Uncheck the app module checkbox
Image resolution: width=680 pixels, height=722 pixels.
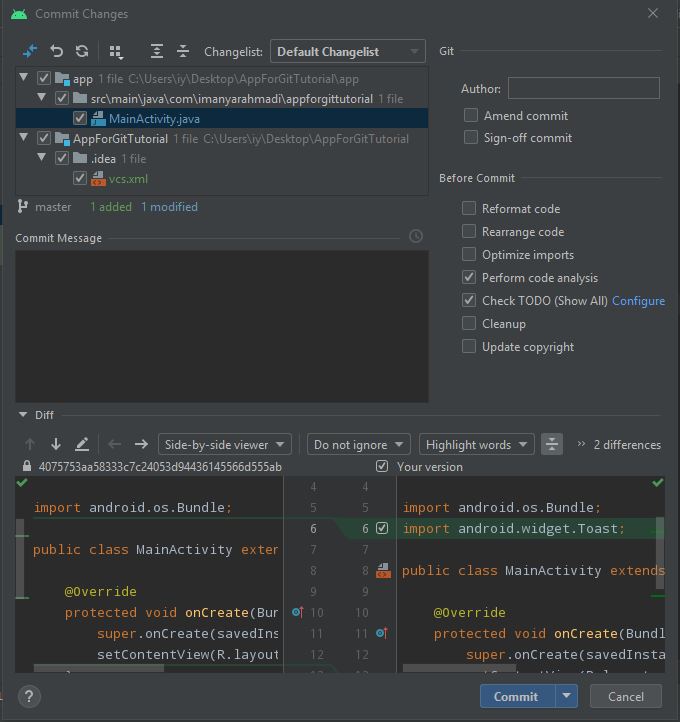click(x=44, y=78)
